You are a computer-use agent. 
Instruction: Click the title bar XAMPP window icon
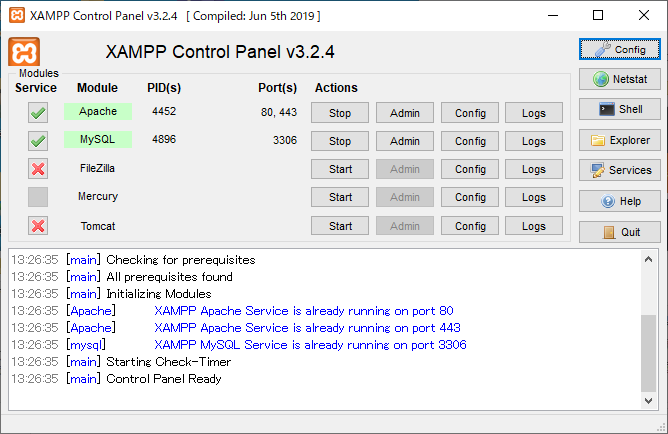(15, 16)
